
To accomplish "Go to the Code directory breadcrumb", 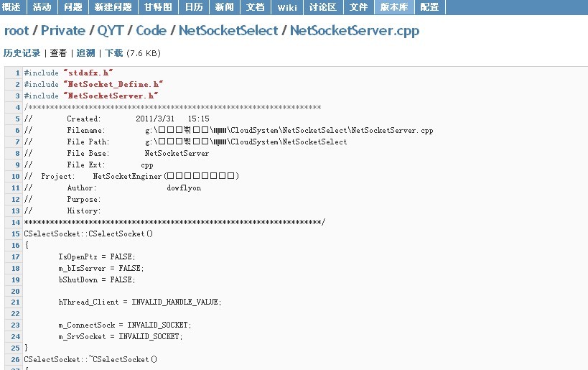I will [x=151, y=31].
